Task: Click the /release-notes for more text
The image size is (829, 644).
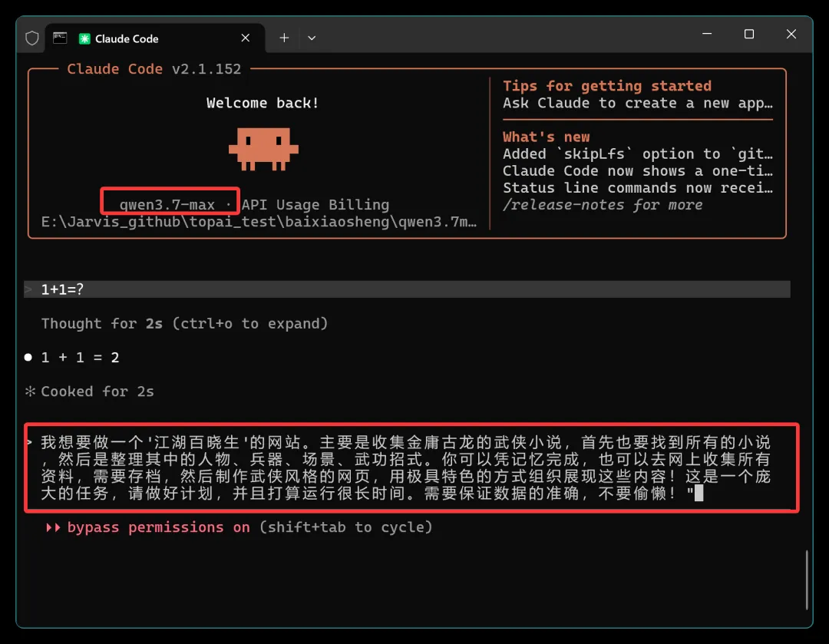Action: point(603,205)
